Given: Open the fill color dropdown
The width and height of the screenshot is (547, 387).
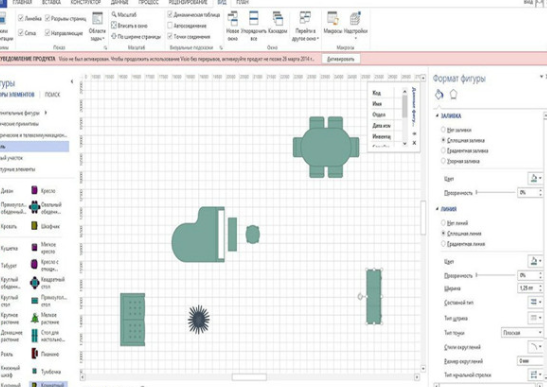Looking at the screenshot, I should point(535,178).
